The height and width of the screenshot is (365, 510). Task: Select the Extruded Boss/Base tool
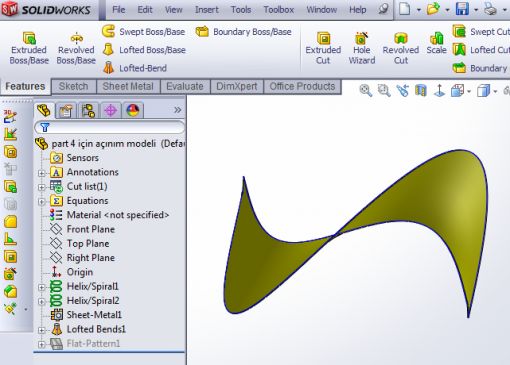click(x=29, y=48)
